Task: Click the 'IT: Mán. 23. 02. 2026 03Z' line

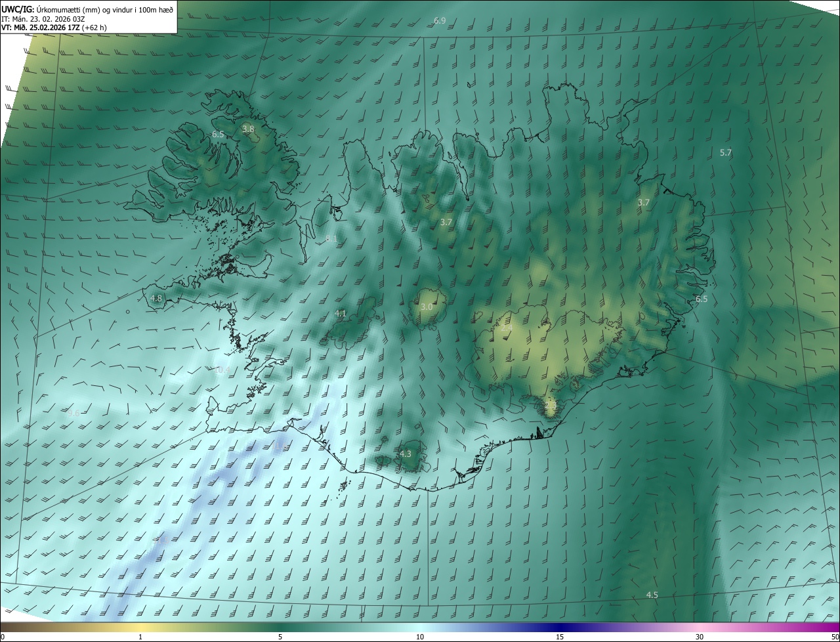Action: pos(43,19)
